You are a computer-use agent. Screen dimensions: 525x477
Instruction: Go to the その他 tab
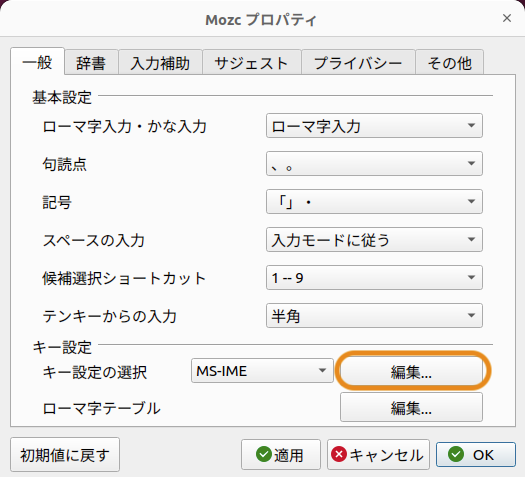click(449, 63)
